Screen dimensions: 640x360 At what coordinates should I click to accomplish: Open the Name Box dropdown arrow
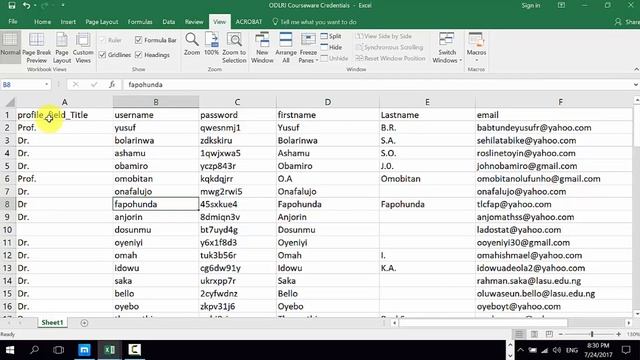click(x=47, y=84)
